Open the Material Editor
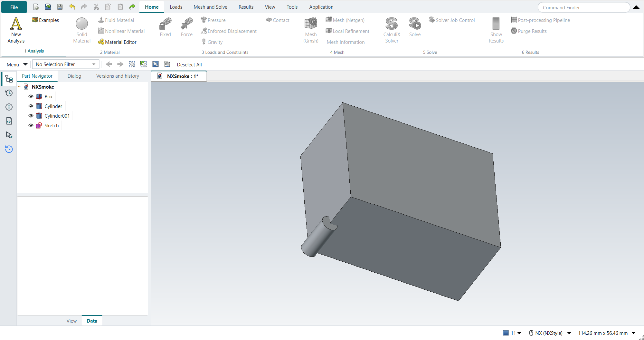The image size is (644, 340). coord(117,42)
